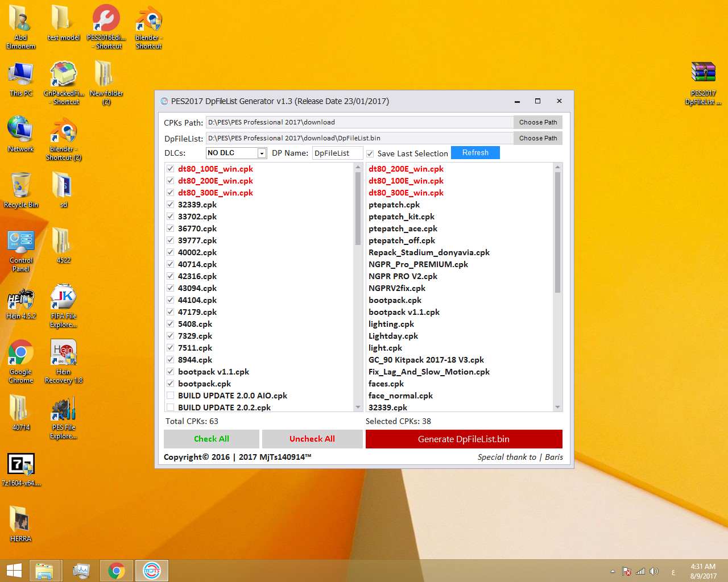Launch the PES File Explorer icon

click(x=63, y=417)
